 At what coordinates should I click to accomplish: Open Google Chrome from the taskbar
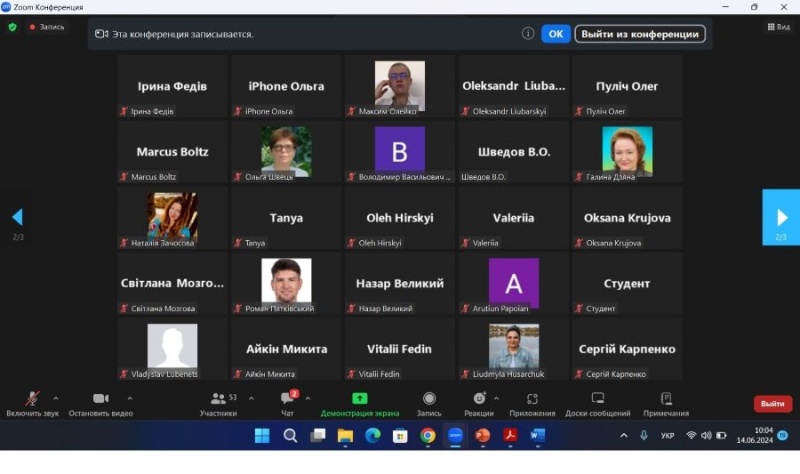pyautogui.click(x=427, y=435)
